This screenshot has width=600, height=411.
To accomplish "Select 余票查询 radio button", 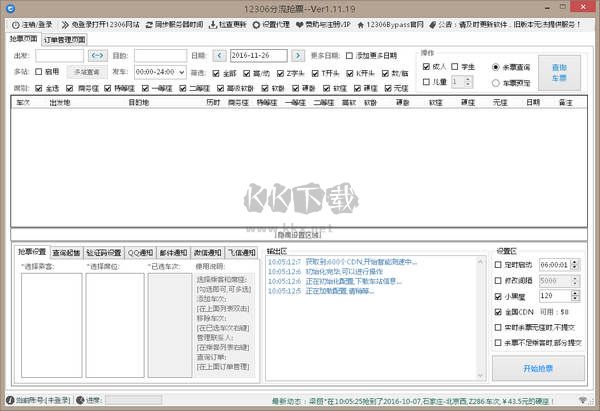I will coord(496,67).
